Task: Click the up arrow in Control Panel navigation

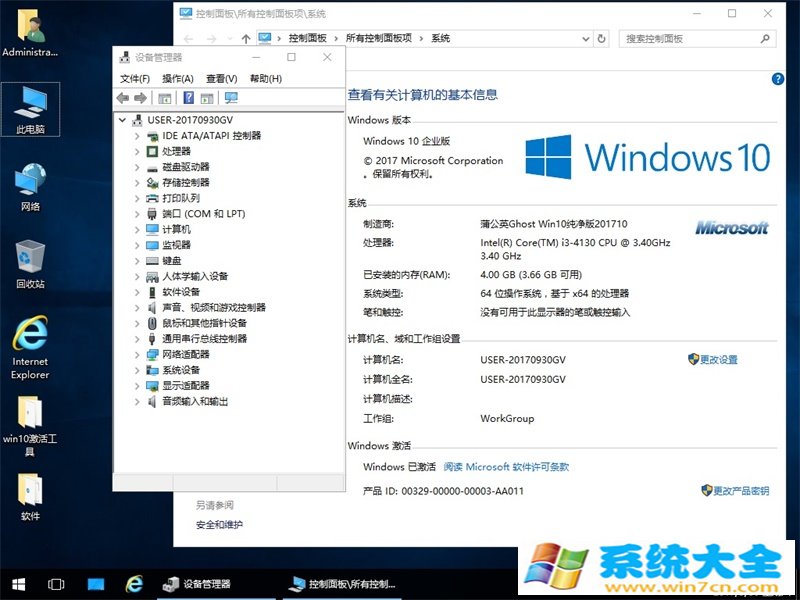Action: tap(246, 39)
